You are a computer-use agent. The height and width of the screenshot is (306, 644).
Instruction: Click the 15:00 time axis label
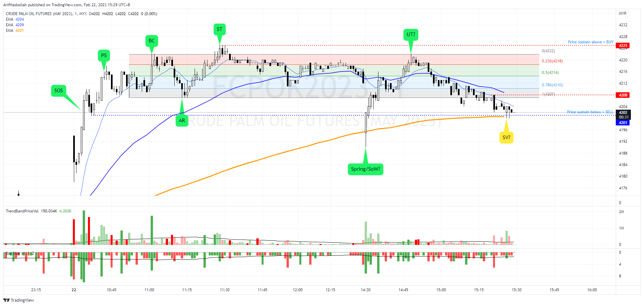click(441, 290)
